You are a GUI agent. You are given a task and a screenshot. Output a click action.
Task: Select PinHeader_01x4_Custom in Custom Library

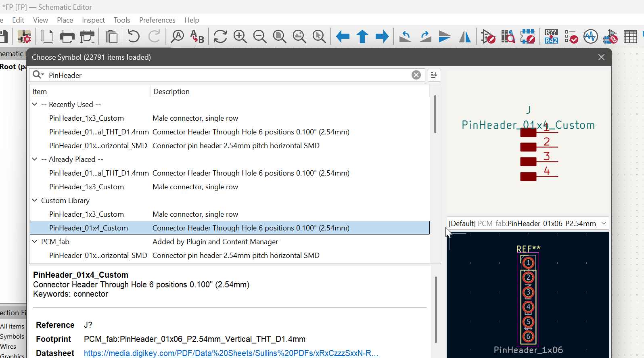(230, 228)
